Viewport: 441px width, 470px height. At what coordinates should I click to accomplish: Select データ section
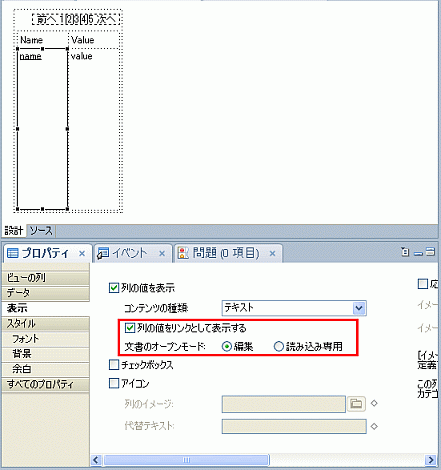pyautogui.click(x=45, y=293)
